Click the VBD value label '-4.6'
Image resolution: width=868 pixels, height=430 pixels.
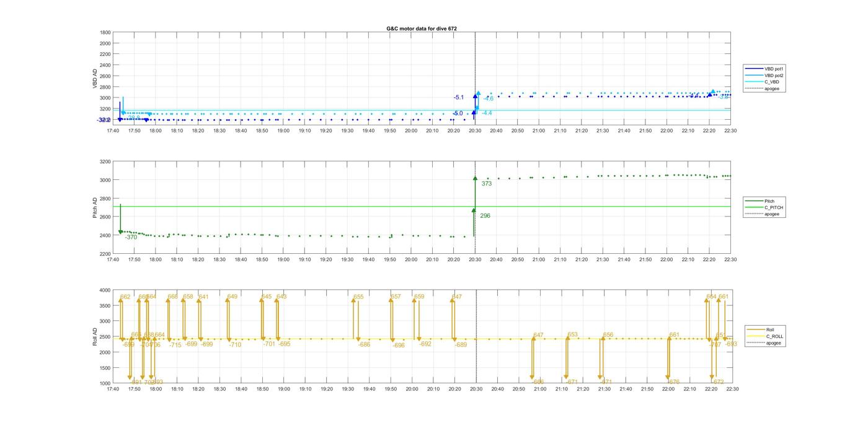(489, 99)
